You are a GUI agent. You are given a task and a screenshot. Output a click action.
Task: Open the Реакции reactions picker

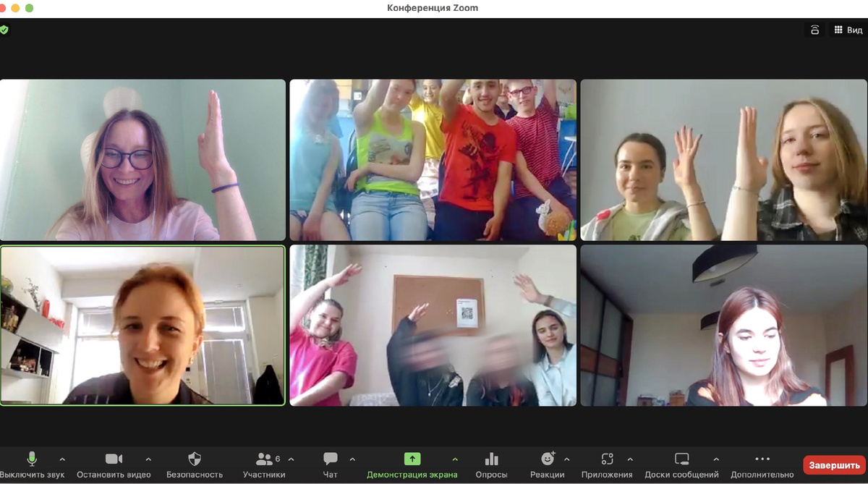pyautogui.click(x=548, y=465)
